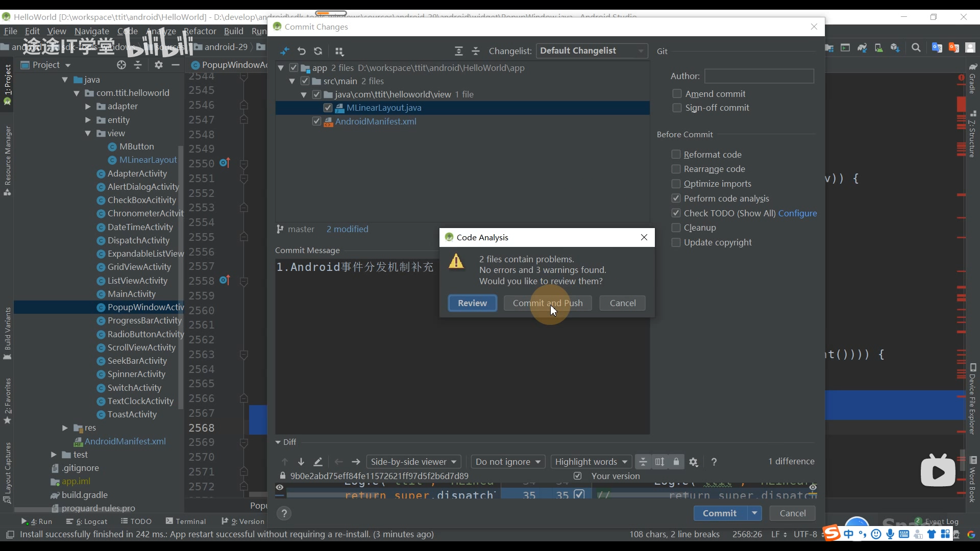The image size is (980, 551).
Task: Click the Group By icon in commit toolbar
Action: pos(339,51)
